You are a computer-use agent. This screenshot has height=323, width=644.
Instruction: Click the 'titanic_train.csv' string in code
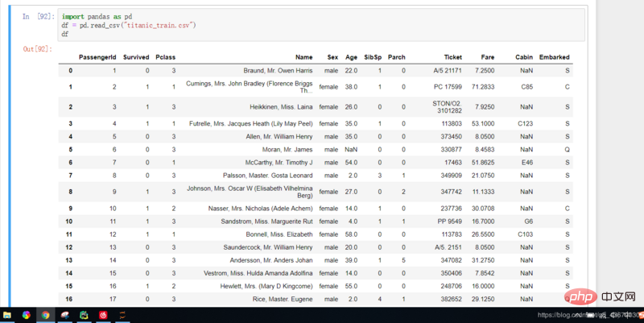pyautogui.click(x=159, y=25)
